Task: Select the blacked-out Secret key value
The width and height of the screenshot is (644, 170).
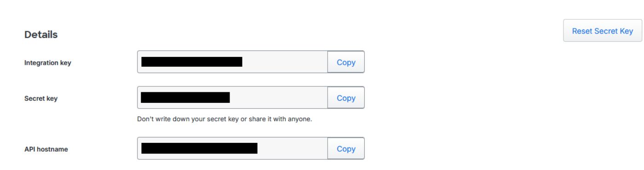Action: [185, 97]
